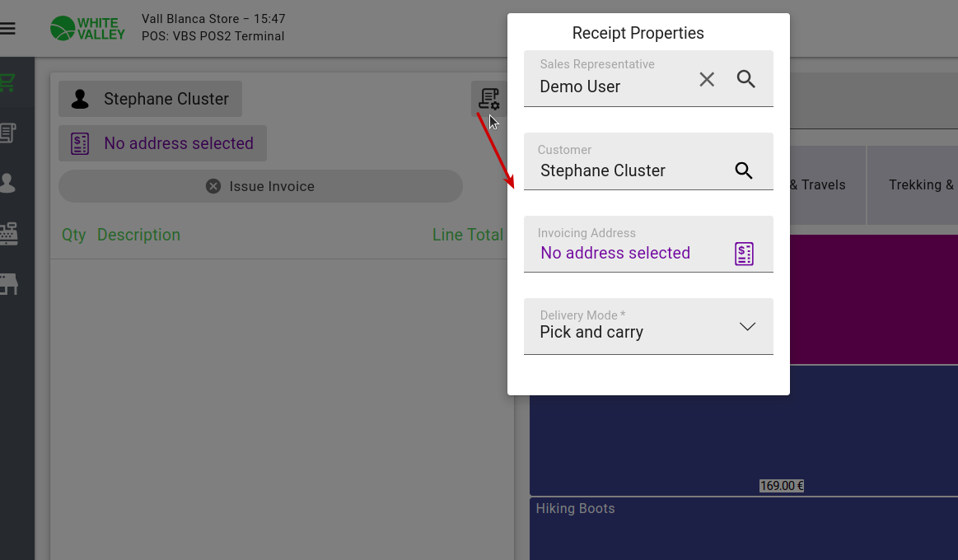Open the receipt properties icon

(488, 98)
